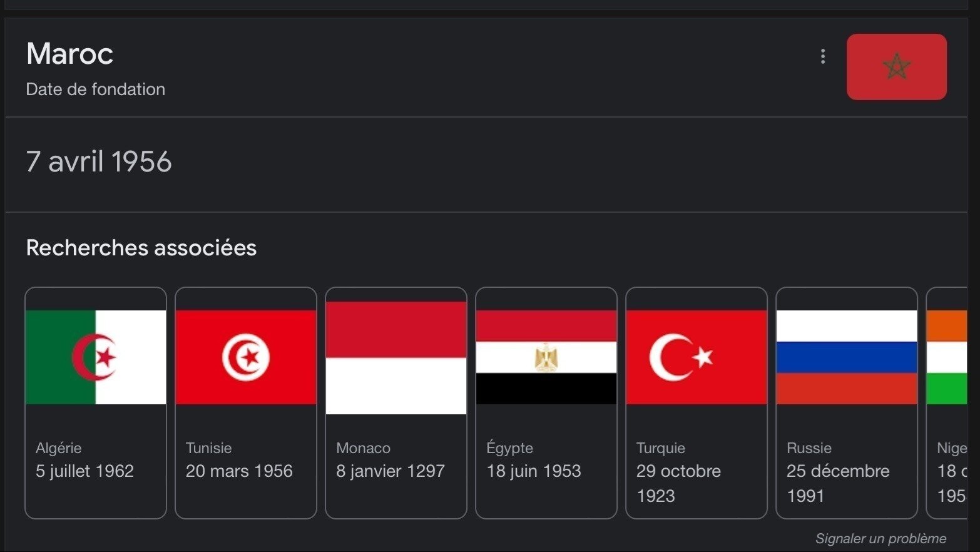This screenshot has height=552, width=980.
Task: Click the Maroc title heading
Action: point(69,55)
